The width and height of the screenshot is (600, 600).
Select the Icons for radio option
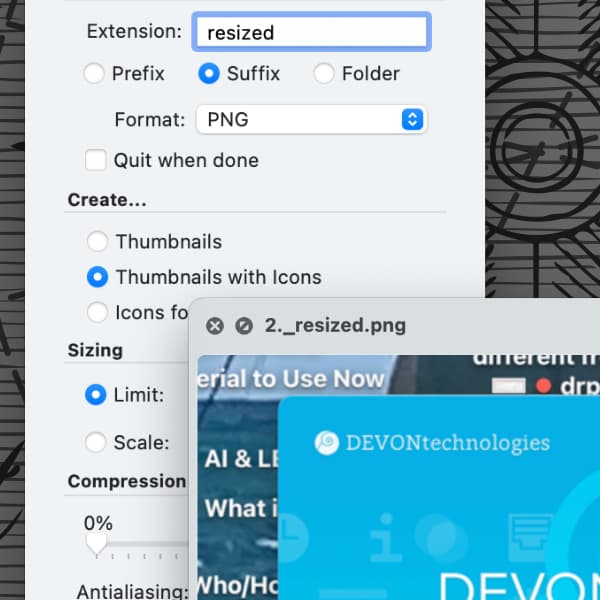97,312
